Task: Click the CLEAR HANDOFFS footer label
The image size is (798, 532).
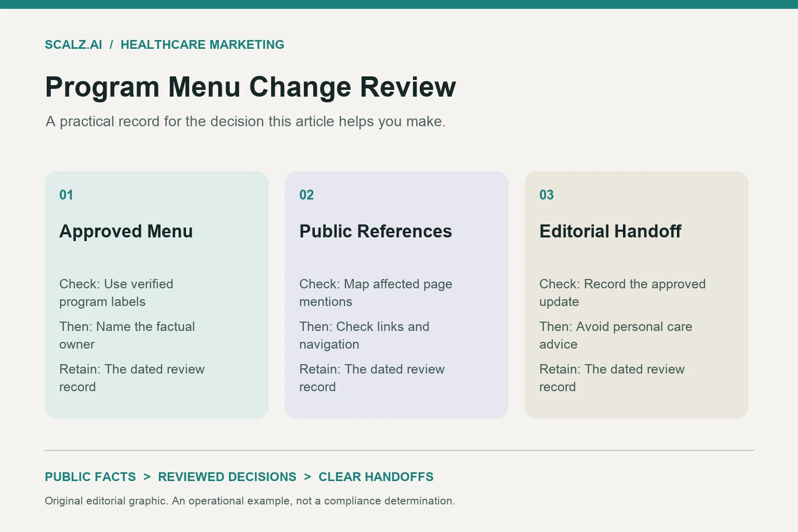Action: [376, 477]
